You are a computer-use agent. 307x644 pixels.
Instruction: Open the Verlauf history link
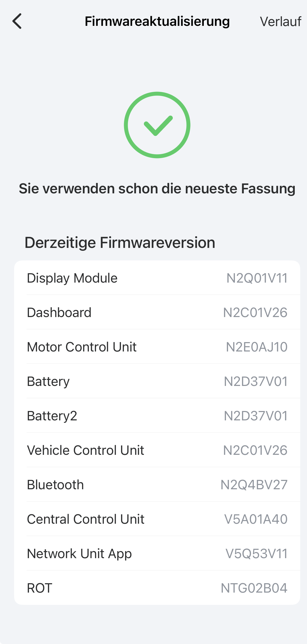coord(280,22)
